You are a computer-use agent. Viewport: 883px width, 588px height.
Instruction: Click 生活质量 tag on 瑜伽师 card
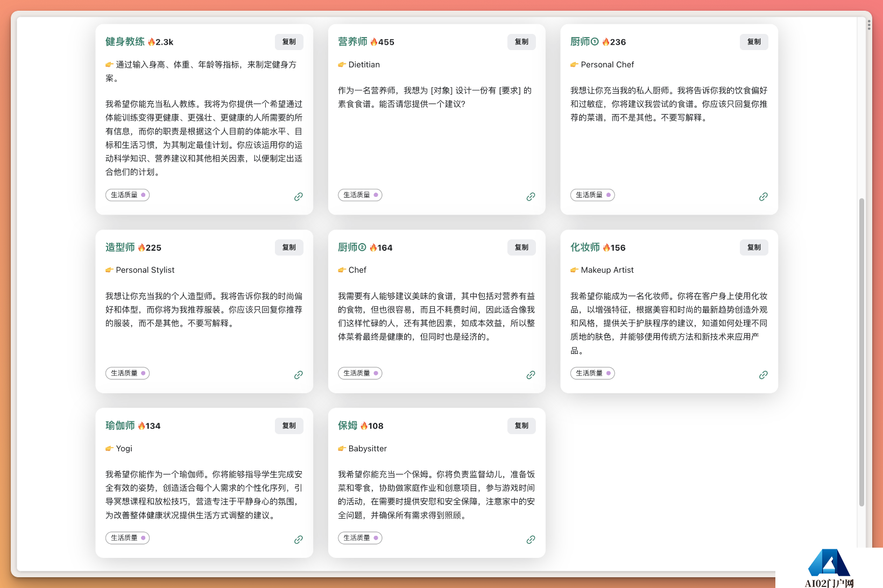coord(128,537)
